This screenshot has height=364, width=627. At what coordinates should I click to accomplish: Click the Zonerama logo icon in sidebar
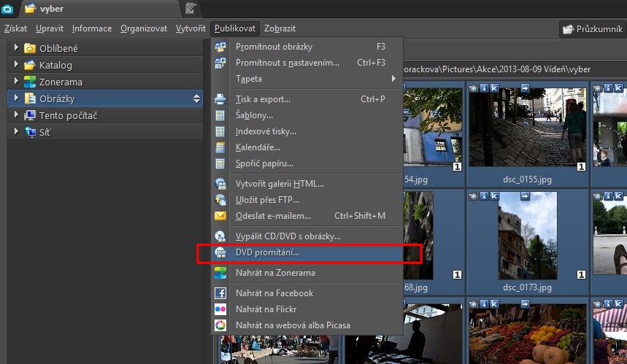(x=30, y=82)
